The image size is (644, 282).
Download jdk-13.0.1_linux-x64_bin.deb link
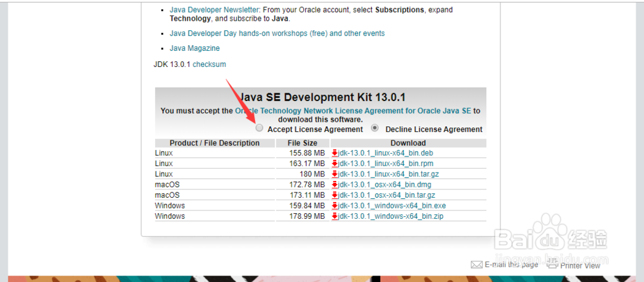[386, 153]
